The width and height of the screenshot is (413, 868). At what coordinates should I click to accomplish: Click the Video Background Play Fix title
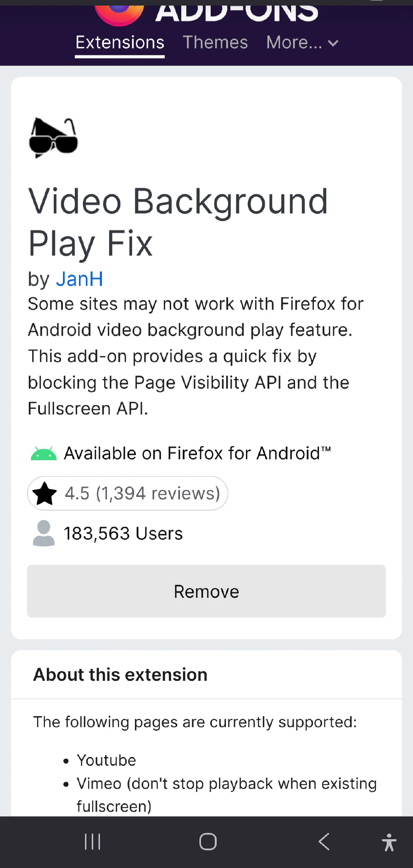click(x=178, y=222)
